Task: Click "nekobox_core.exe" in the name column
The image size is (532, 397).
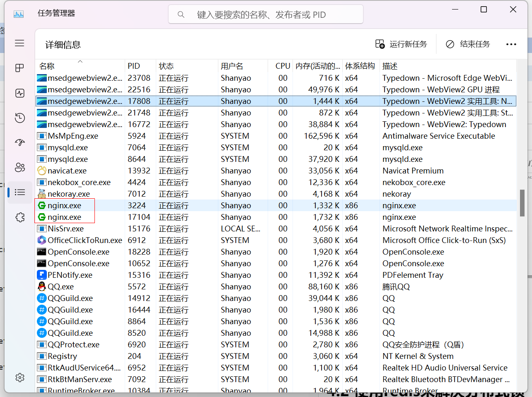Action: (x=79, y=182)
